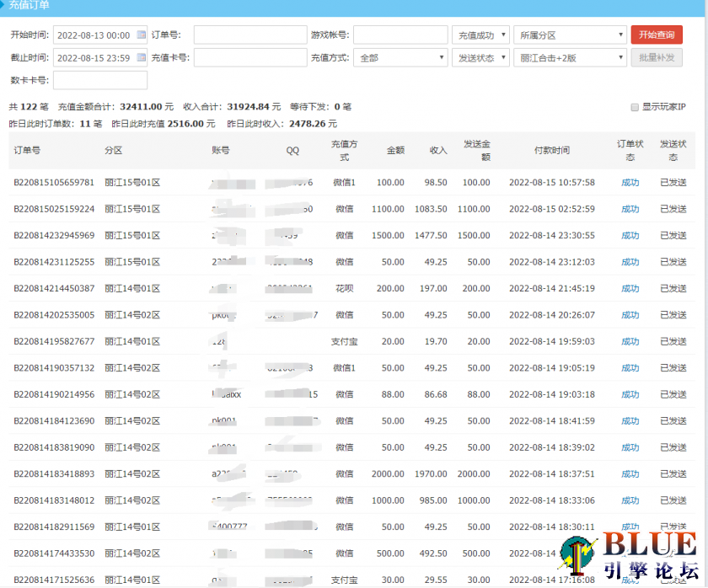Click 成功 link on order B220815105659781
The height and width of the screenshot is (588, 708).
pyautogui.click(x=630, y=183)
